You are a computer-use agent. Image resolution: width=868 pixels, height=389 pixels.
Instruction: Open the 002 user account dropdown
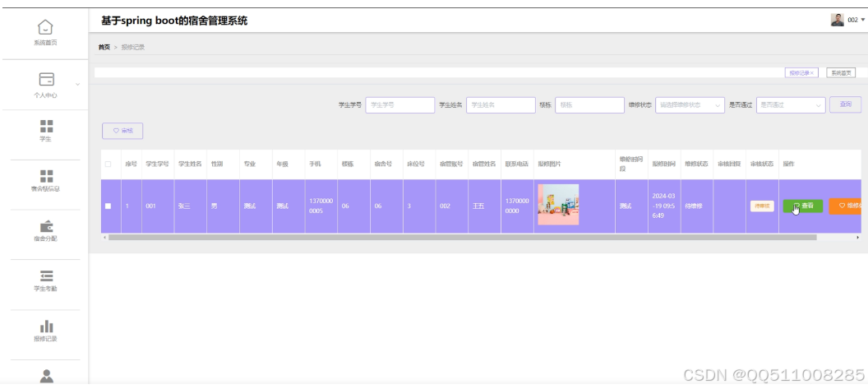856,20
